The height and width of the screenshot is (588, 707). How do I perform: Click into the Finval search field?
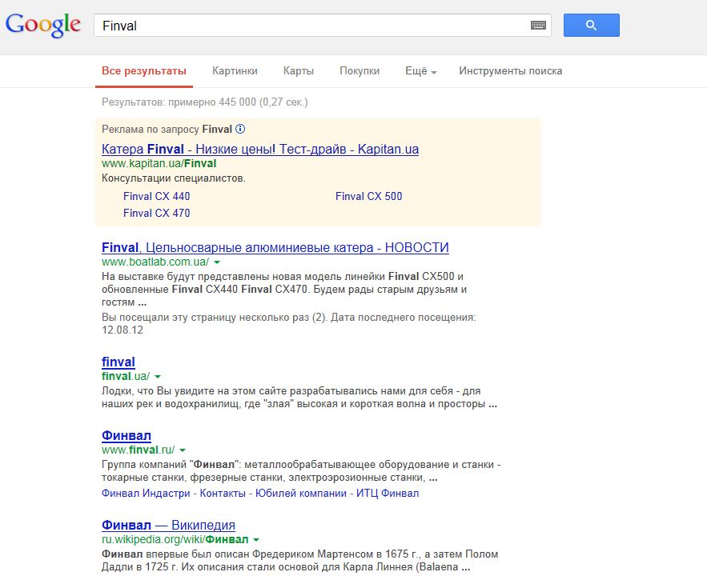pyautogui.click(x=312, y=26)
